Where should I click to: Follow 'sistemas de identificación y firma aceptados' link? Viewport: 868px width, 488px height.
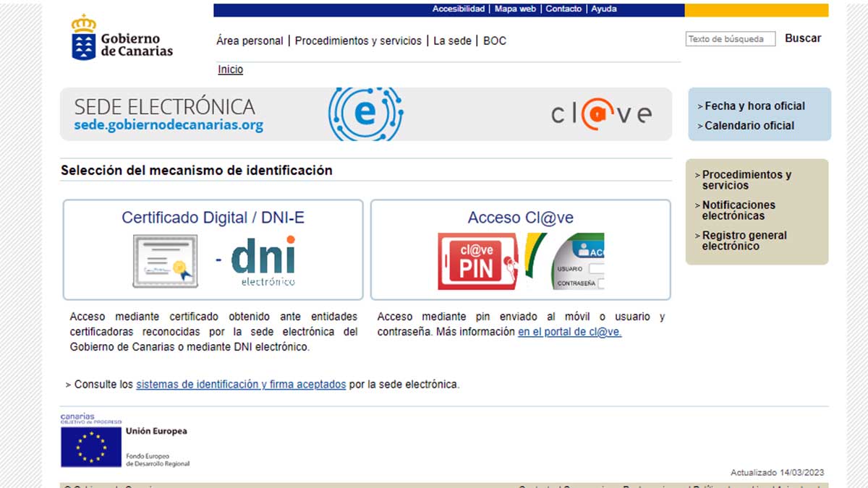tap(241, 385)
